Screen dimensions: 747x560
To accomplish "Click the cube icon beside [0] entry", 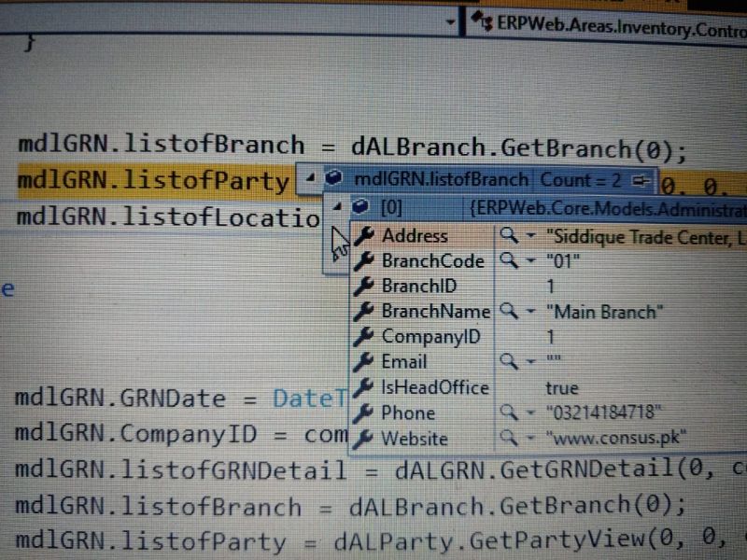I will (360, 206).
